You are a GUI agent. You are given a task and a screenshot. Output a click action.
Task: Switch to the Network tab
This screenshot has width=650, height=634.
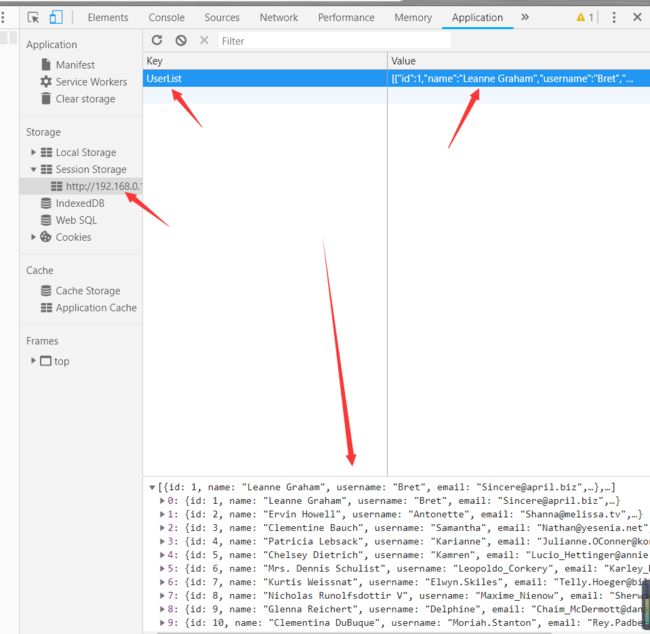pyautogui.click(x=279, y=17)
